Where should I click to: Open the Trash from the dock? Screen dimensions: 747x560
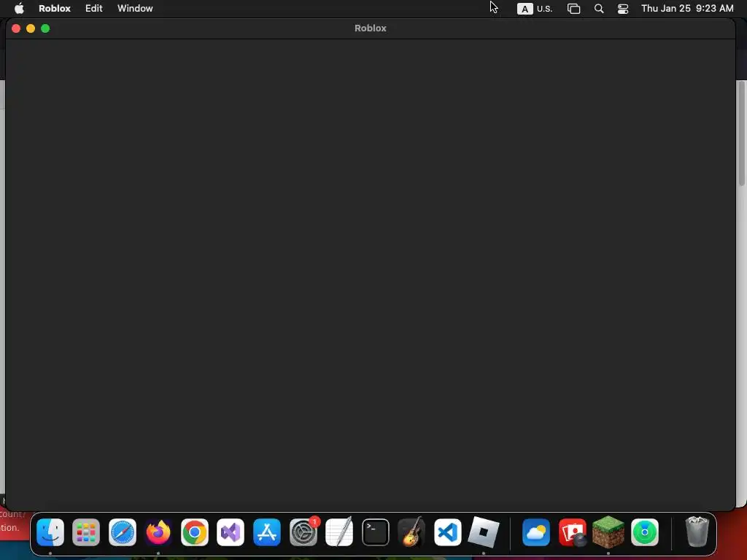[697, 532]
